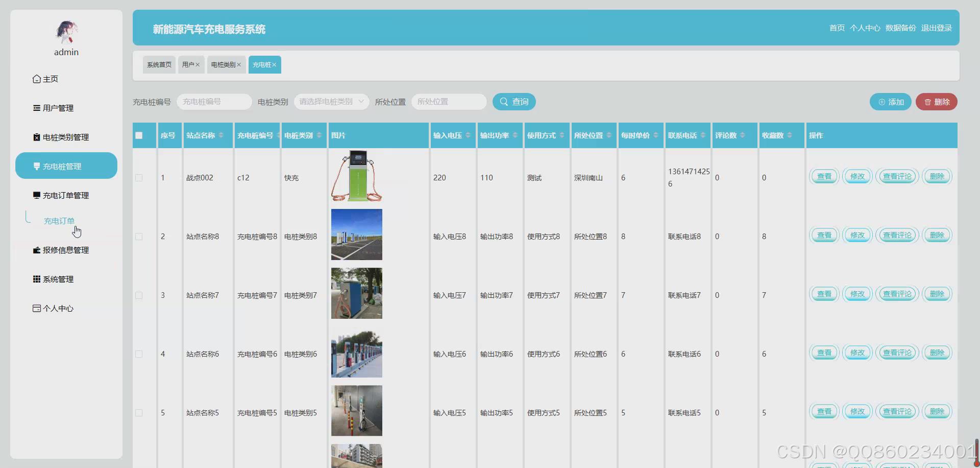This screenshot has height=468, width=980.
Task: Open 主页 in sidebar
Action: (45, 79)
